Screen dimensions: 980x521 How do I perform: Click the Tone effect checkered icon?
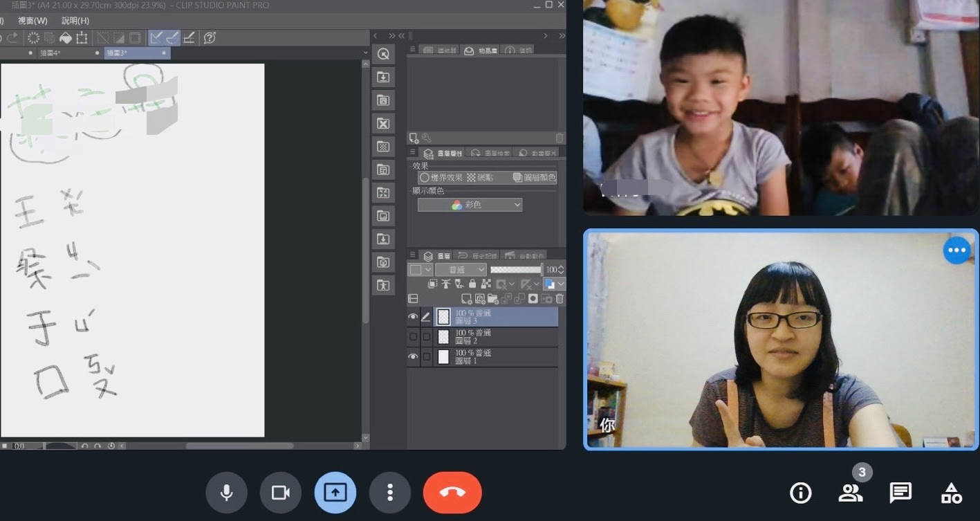[x=472, y=178]
